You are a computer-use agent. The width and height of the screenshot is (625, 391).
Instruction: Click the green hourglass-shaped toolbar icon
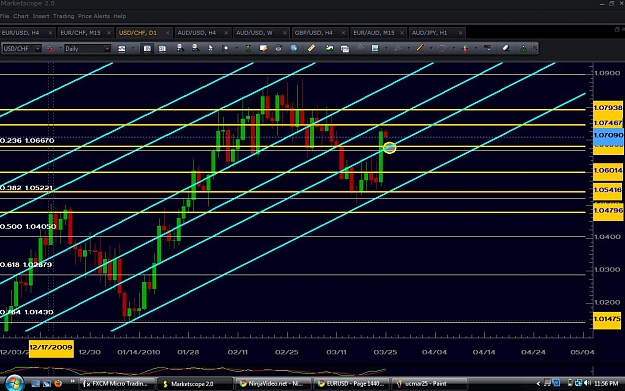[x=248, y=48]
